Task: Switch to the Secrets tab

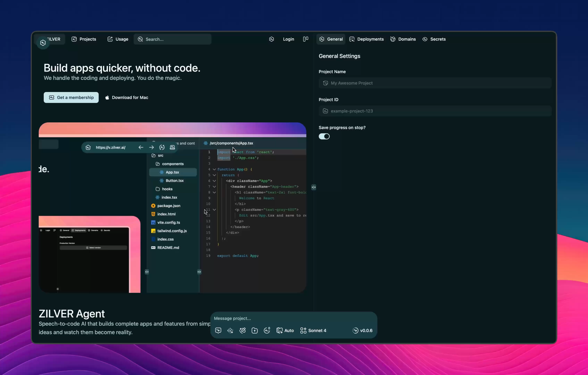Action: 434,39
